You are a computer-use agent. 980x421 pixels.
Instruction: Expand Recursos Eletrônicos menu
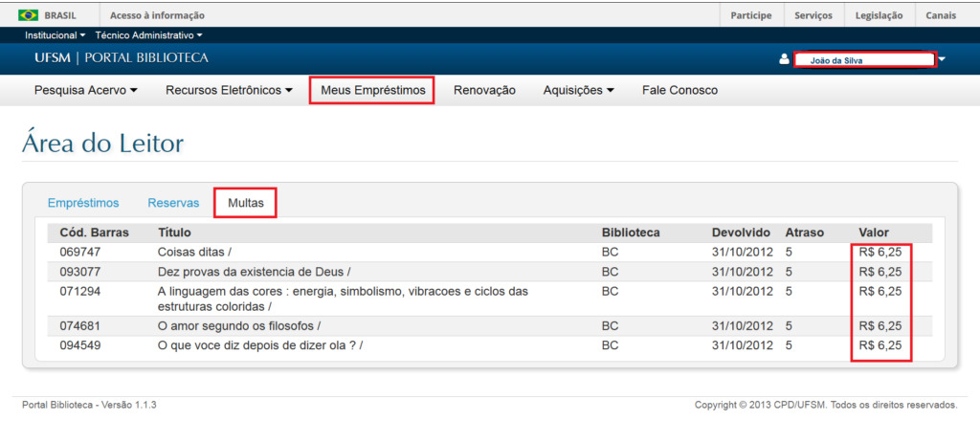229,90
